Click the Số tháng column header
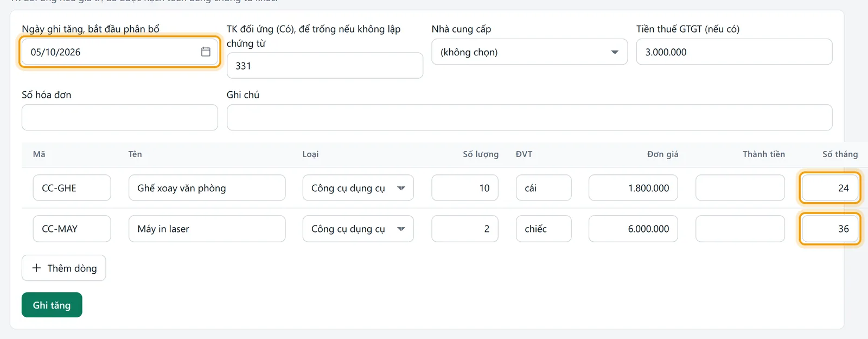The width and height of the screenshot is (868, 339). coord(840,154)
